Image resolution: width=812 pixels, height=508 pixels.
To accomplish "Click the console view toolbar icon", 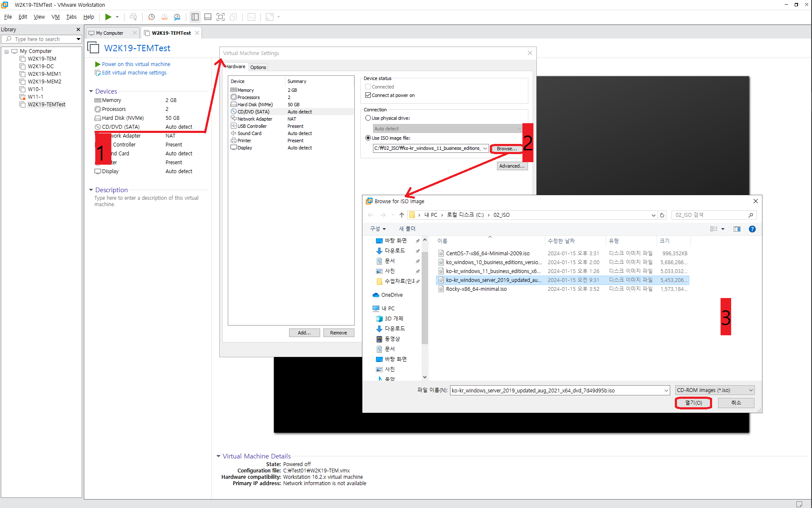I will click(251, 17).
